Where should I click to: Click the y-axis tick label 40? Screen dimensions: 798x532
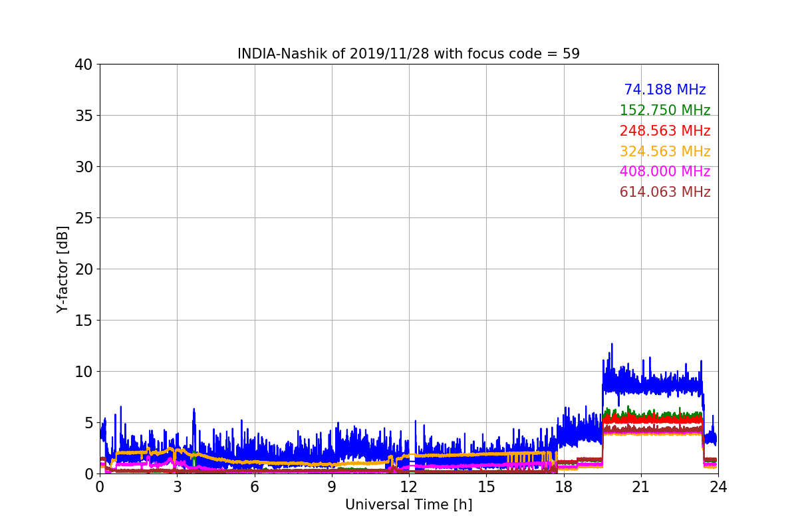(84, 65)
